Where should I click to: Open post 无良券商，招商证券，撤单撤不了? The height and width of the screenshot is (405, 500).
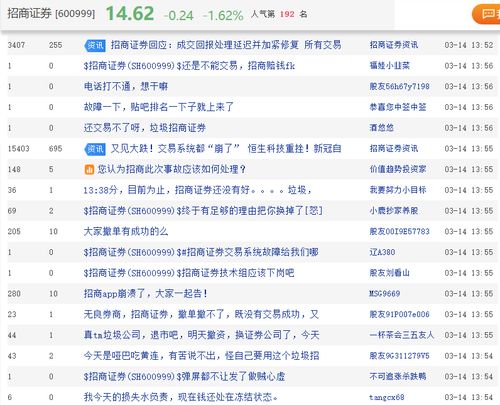pos(201,314)
